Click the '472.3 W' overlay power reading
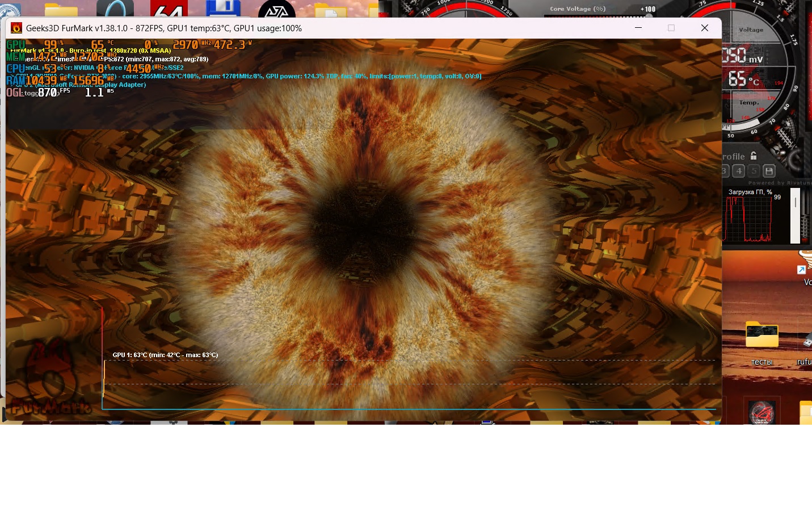This screenshot has height=511, width=812. pyautogui.click(x=233, y=44)
